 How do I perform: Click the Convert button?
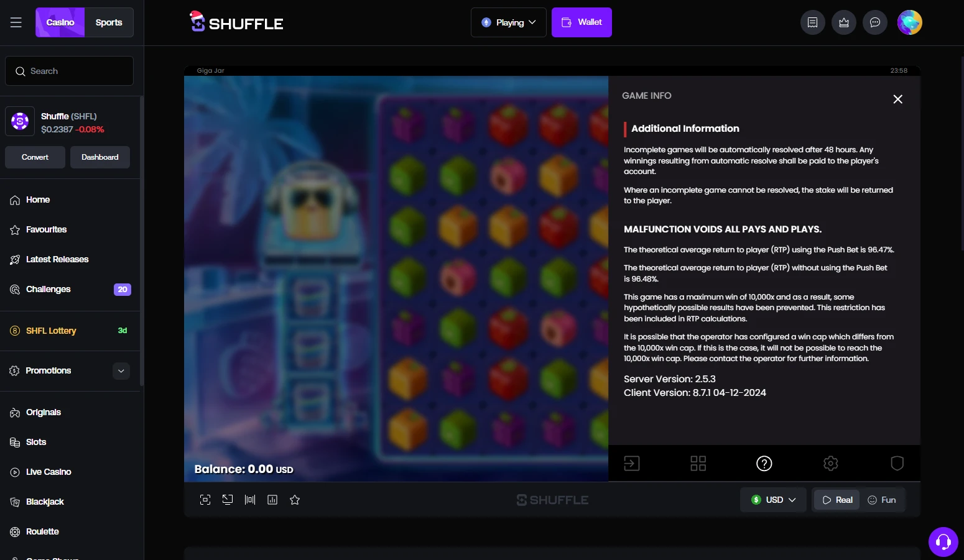(35, 157)
